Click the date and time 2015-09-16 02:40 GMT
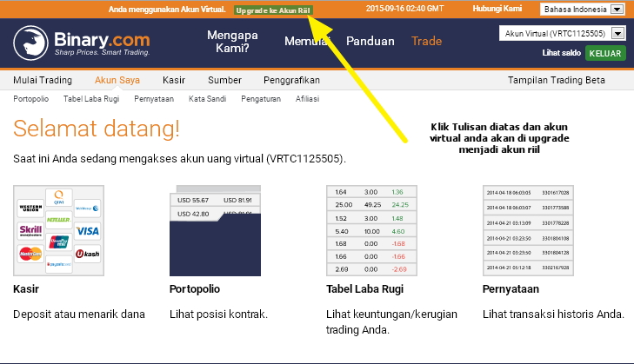634x364 pixels. [404, 9]
